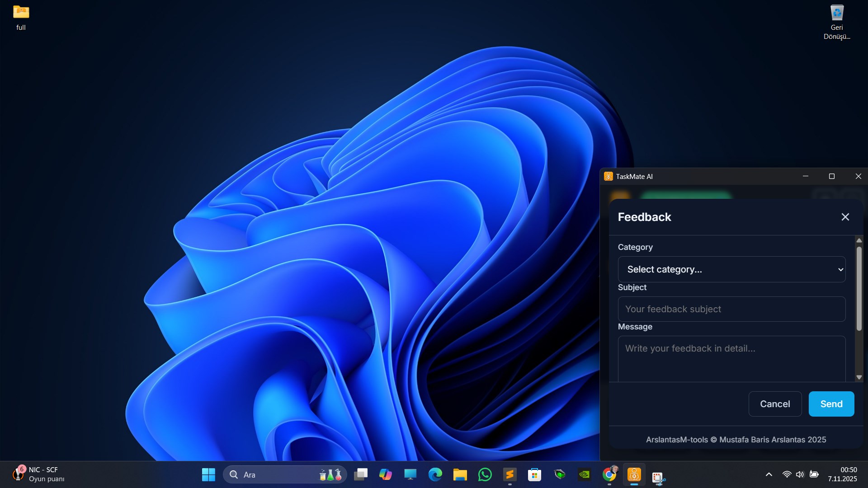Select the Geri Dönüşüm recycle bin icon
This screenshot has height=488, width=868.
pyautogui.click(x=837, y=22)
